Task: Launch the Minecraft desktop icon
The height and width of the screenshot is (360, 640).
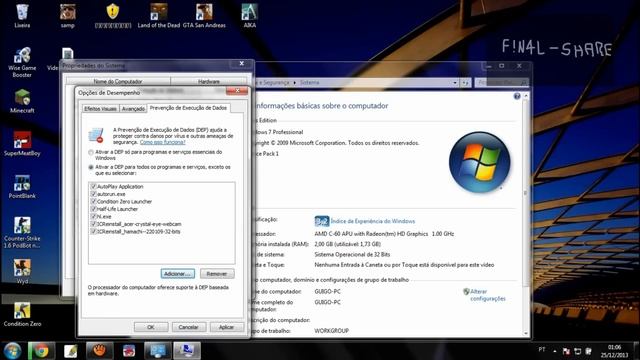Action: coord(22,101)
